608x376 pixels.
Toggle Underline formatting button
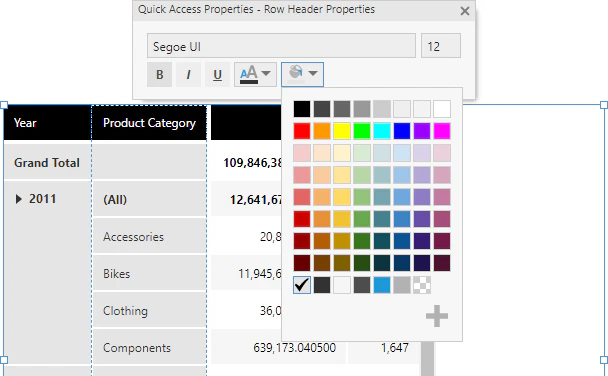pos(218,74)
